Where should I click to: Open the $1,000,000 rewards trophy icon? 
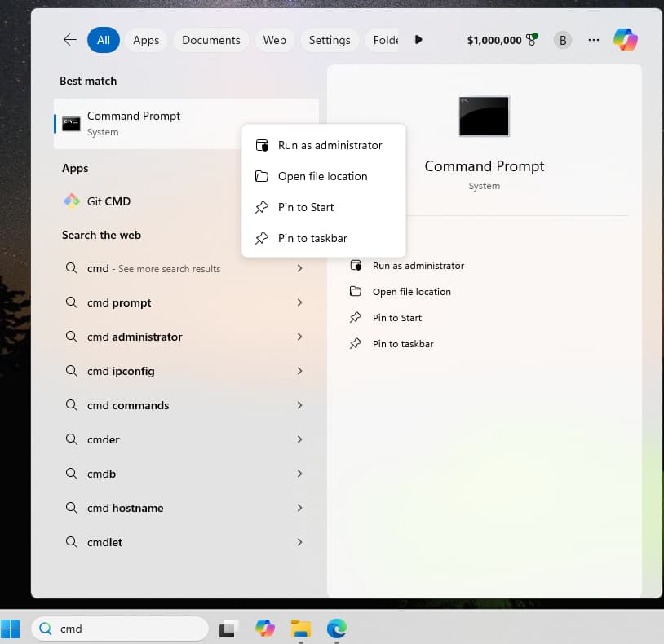(x=532, y=39)
